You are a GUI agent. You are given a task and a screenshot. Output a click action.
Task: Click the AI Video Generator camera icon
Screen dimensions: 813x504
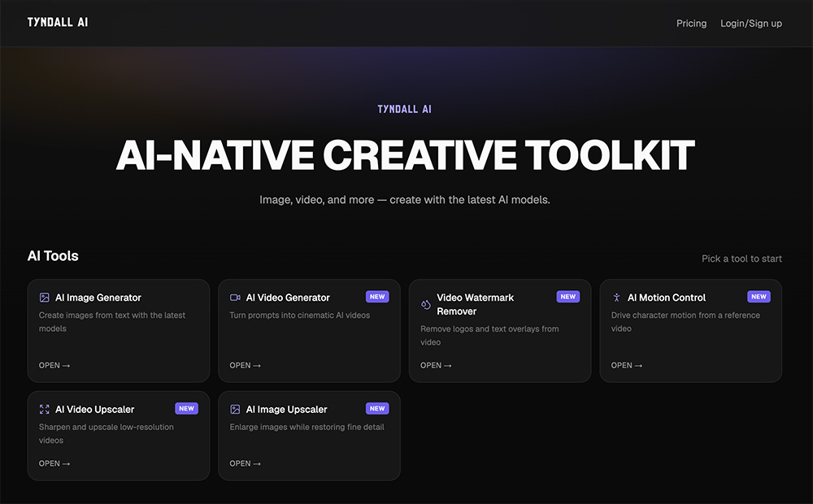235,298
